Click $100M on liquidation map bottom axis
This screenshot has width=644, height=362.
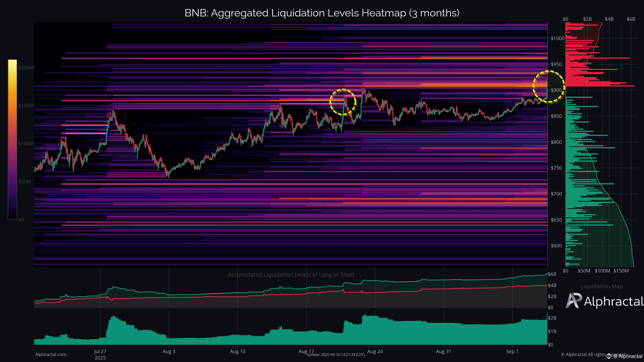602,271
